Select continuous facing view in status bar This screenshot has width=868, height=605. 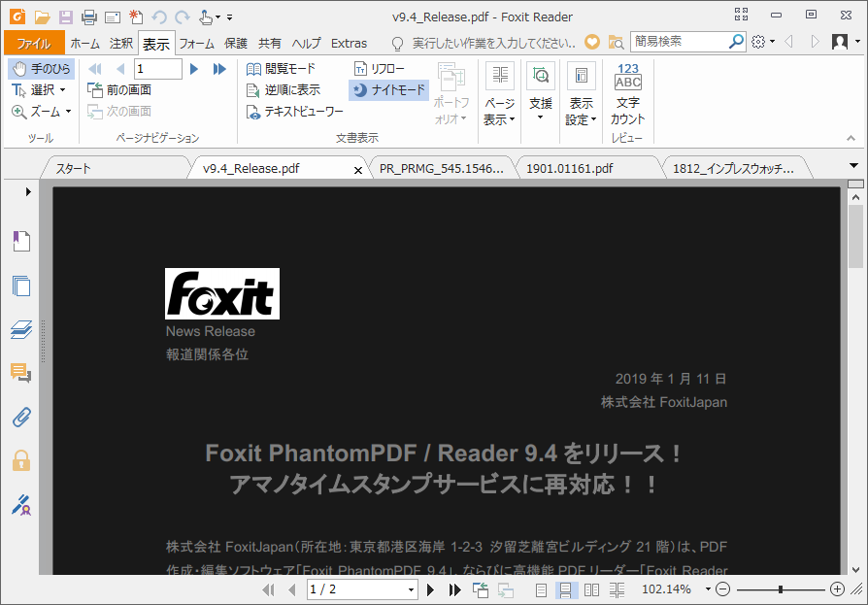[x=618, y=590]
